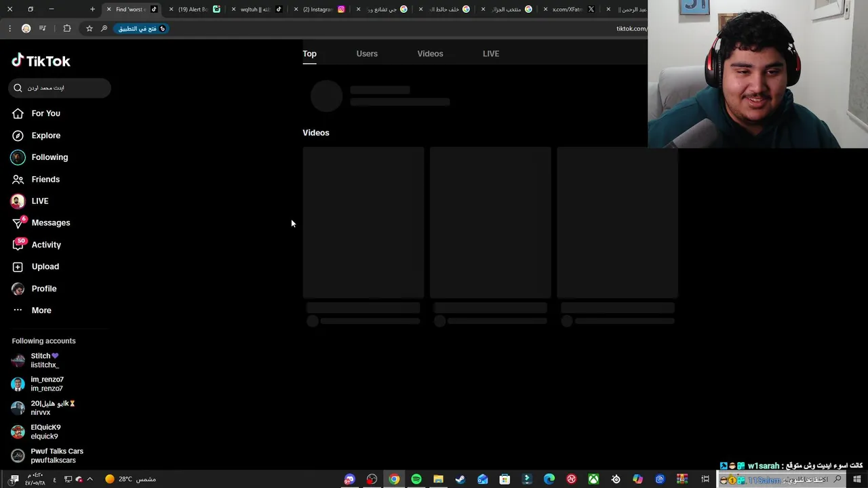Open WinRAR from the taskbar

point(682,479)
